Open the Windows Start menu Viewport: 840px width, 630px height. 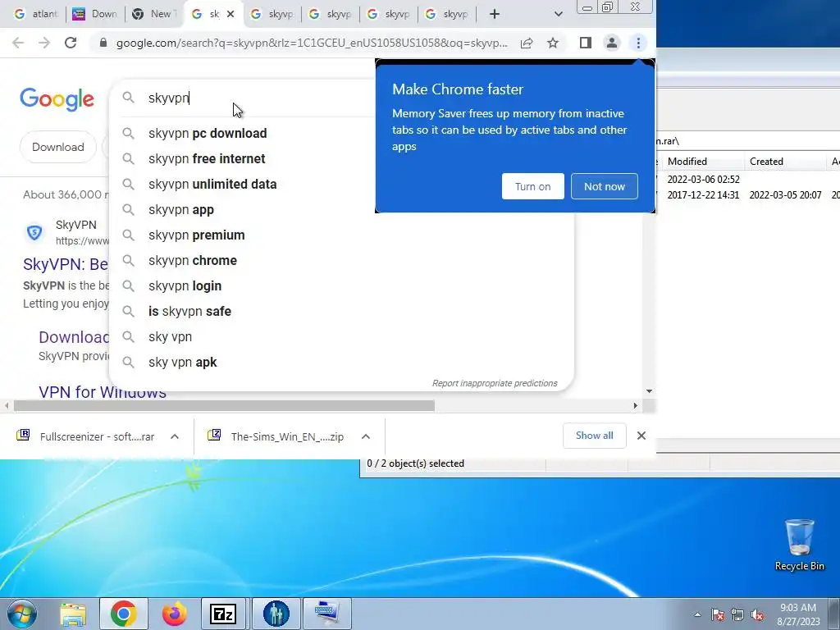tap(21, 614)
